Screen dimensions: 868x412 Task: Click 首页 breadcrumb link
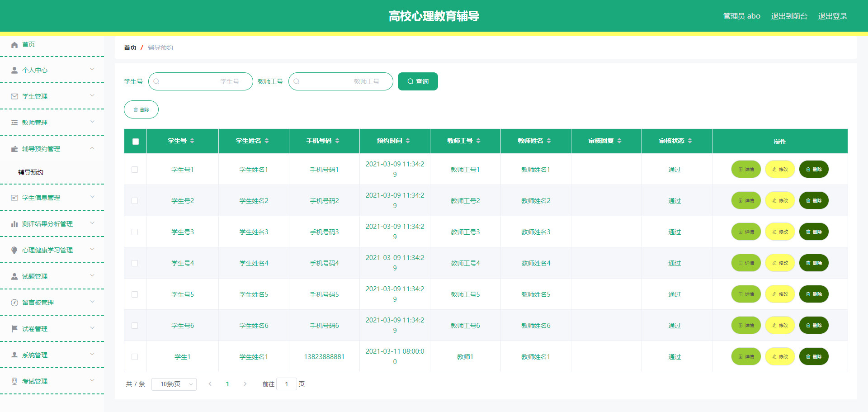tap(130, 47)
